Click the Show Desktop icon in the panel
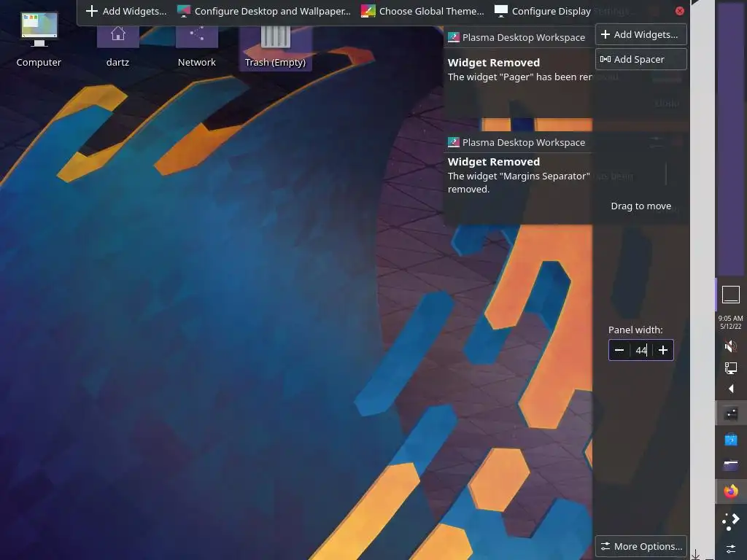The height and width of the screenshot is (560, 747). [x=731, y=295]
